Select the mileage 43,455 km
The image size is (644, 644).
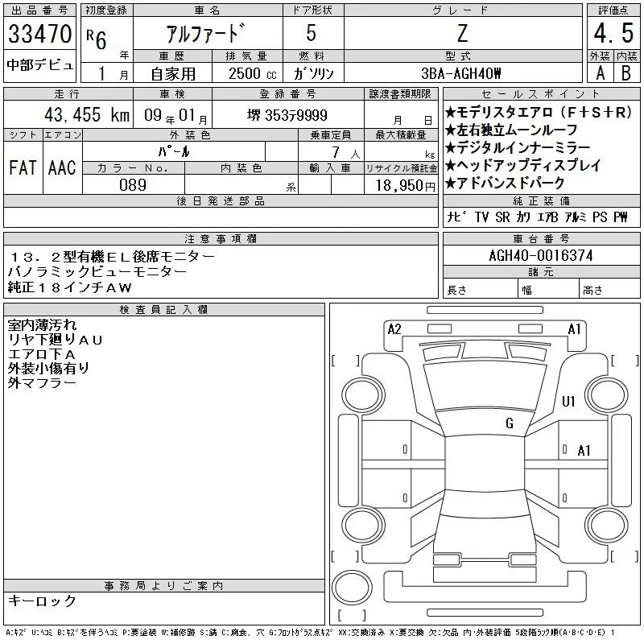click(x=87, y=114)
